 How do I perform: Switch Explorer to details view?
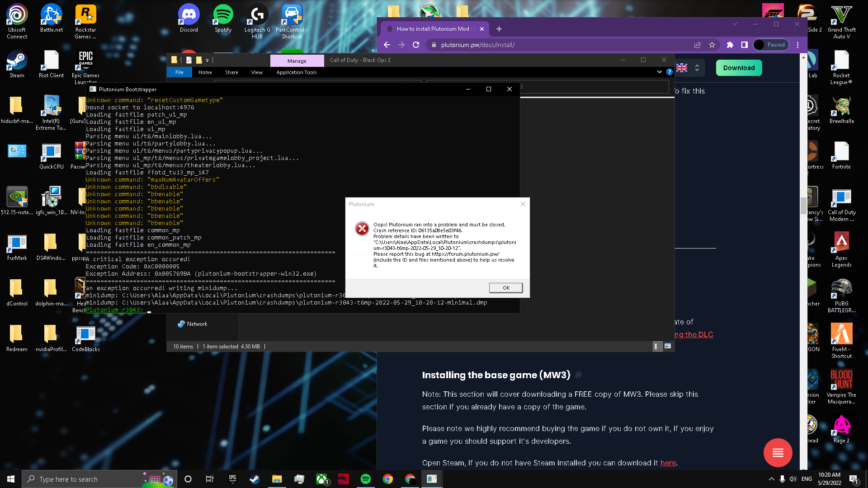657,346
